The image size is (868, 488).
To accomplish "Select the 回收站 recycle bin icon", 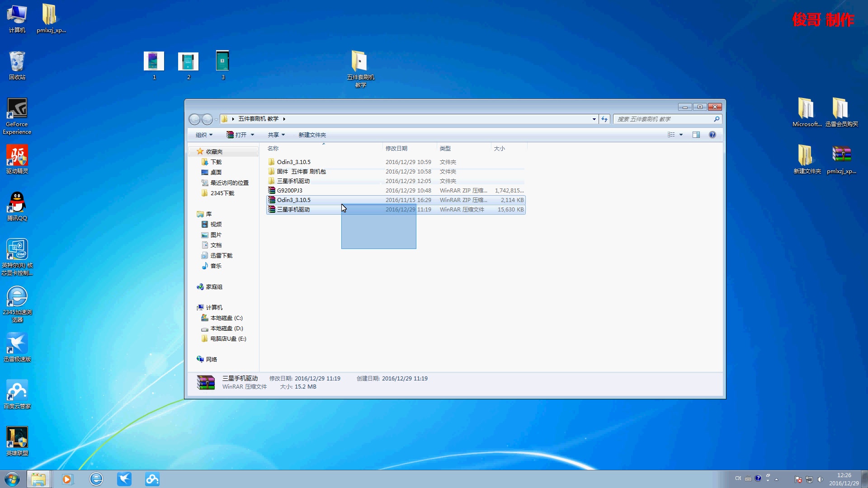I will tap(17, 66).
